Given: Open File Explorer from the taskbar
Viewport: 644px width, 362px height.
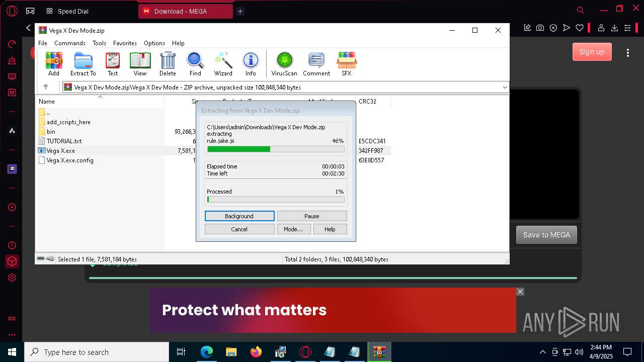Looking at the screenshot, I should coord(231,352).
